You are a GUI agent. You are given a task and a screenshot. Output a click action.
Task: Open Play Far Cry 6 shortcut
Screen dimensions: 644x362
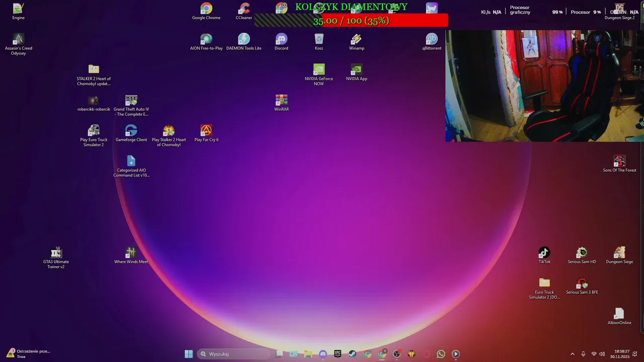point(206,133)
